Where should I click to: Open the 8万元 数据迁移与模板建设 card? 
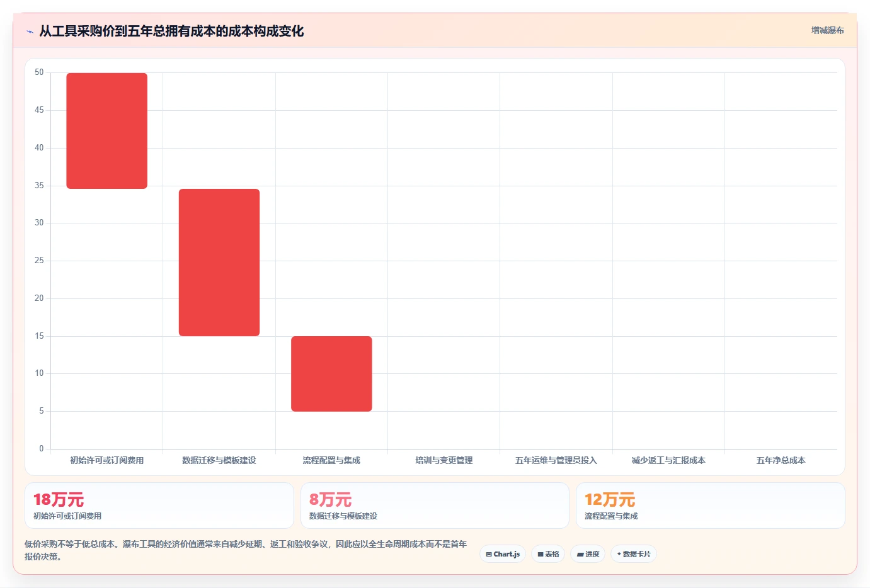pyautogui.click(x=435, y=506)
